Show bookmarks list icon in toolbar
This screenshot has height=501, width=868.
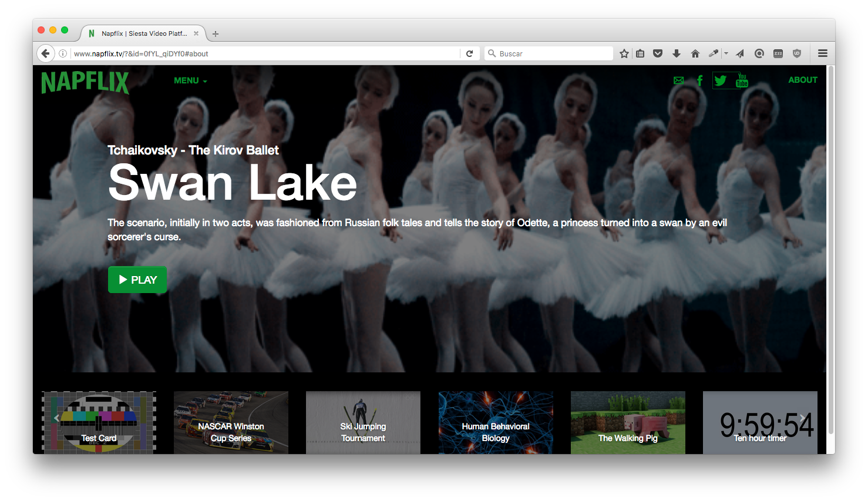pyautogui.click(x=640, y=53)
